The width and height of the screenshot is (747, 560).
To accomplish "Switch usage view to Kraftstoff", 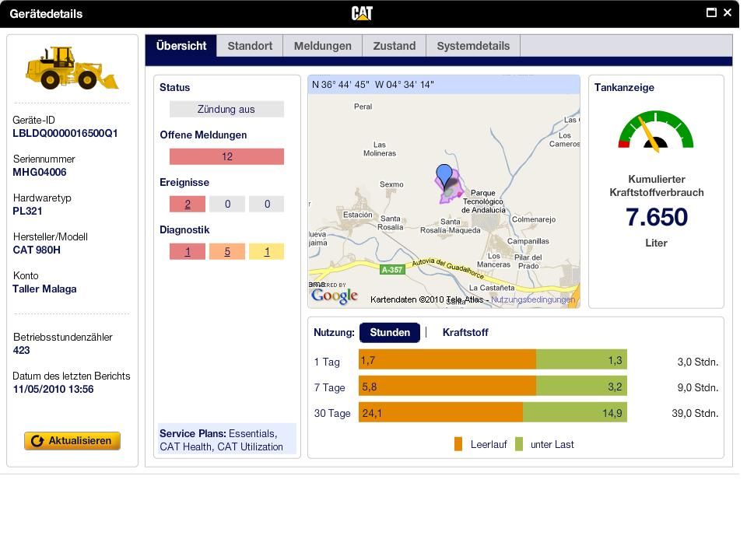I will [x=465, y=332].
